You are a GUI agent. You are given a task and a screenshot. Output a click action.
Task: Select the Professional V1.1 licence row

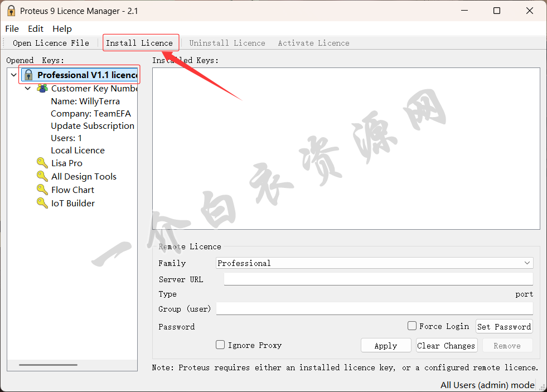pyautogui.click(x=80, y=75)
